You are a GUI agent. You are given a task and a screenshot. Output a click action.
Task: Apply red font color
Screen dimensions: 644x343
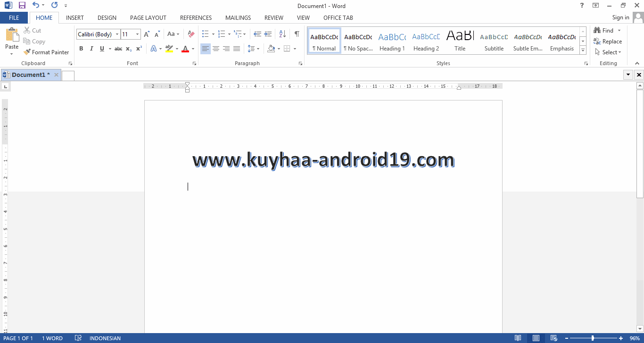click(x=185, y=49)
